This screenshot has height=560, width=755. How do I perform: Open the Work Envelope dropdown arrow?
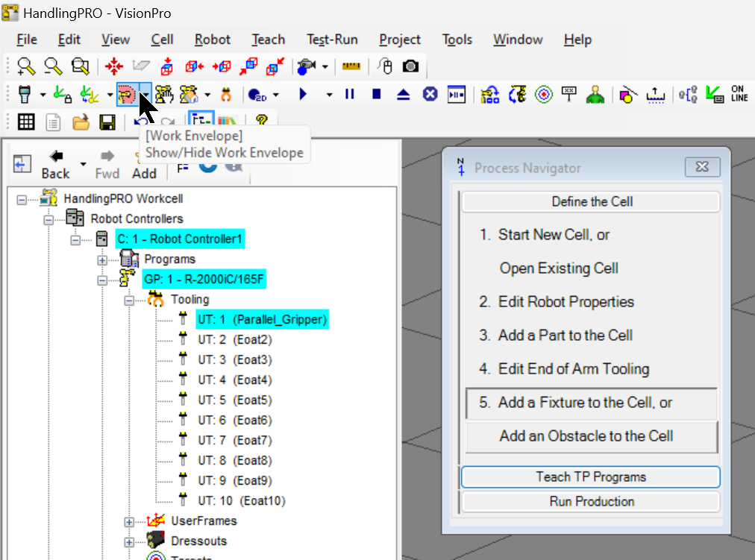[x=145, y=94]
